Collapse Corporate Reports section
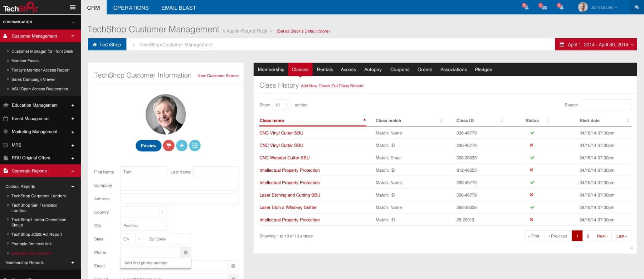The image size is (644, 279). coord(73,171)
